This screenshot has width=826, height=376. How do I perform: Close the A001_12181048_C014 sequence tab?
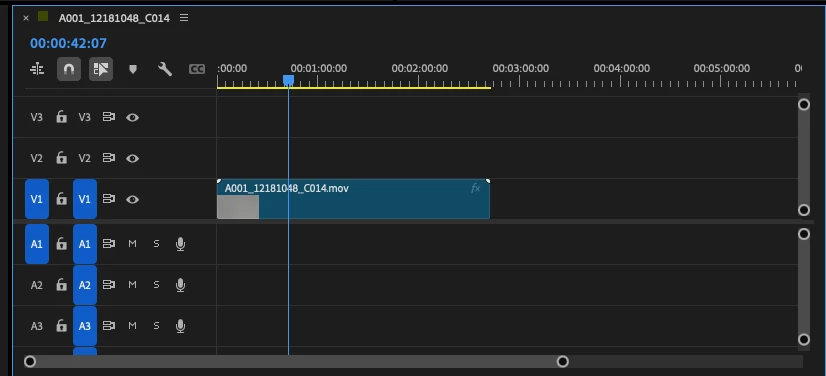click(26, 18)
